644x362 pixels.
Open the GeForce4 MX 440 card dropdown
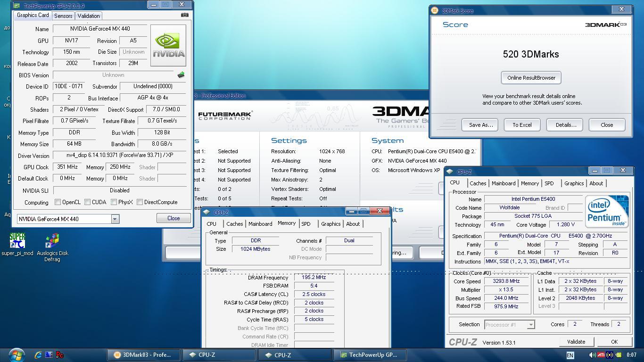[x=115, y=219]
